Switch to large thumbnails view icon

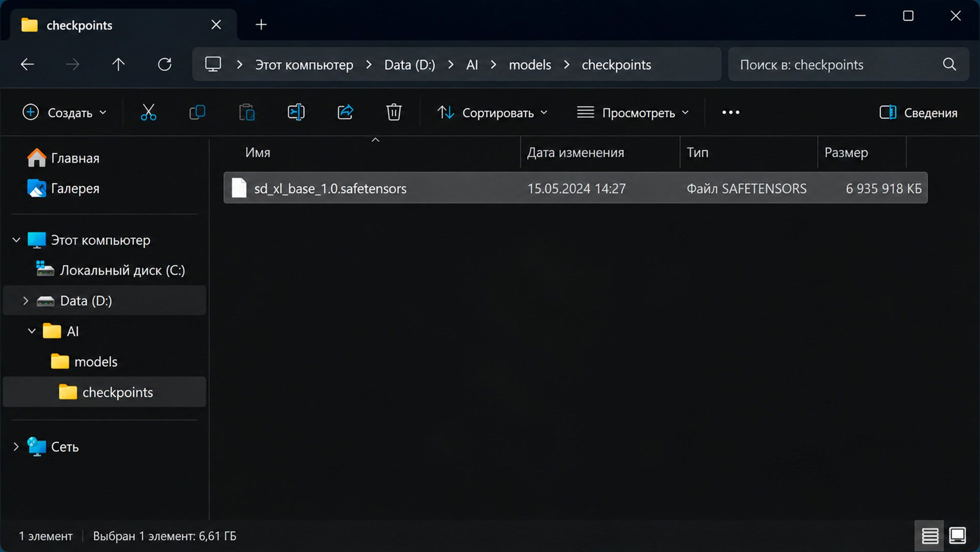[x=957, y=536]
